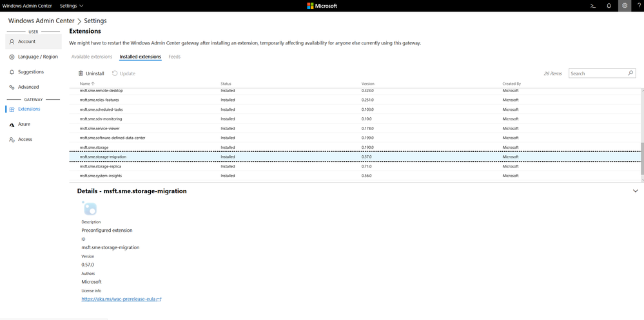This screenshot has height=320, width=644.
Task: Open the Settings dropdown in top bar
Action: [x=72, y=6]
